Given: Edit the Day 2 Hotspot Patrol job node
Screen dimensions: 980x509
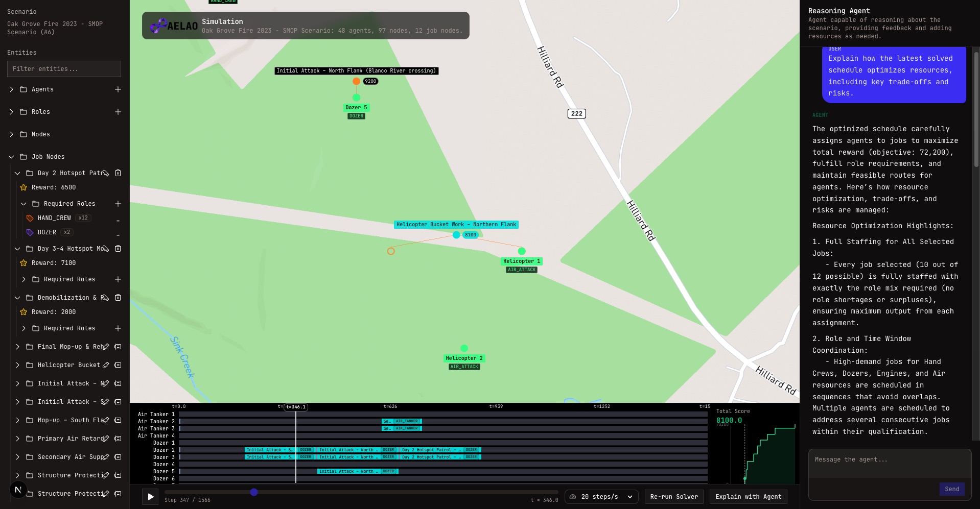Looking at the screenshot, I should click(106, 173).
